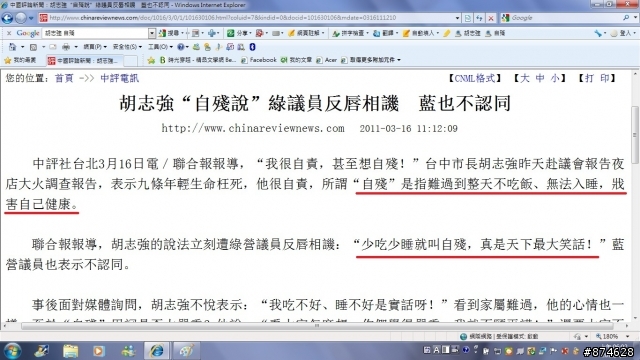Click the chinareviewnews URL in address bar
Viewport: 640px width, 360px height.
point(222,18)
